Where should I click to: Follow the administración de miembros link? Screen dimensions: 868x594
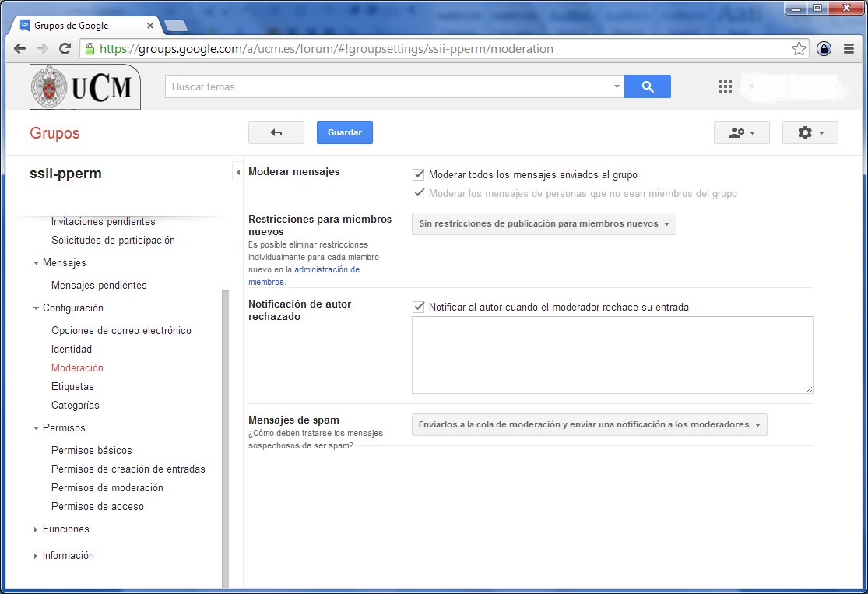(326, 270)
